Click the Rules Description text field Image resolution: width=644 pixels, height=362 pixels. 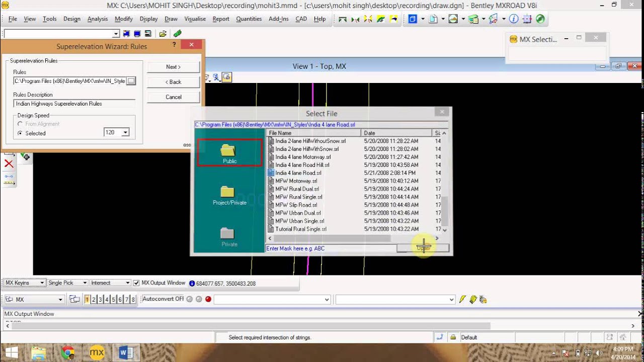74,104
